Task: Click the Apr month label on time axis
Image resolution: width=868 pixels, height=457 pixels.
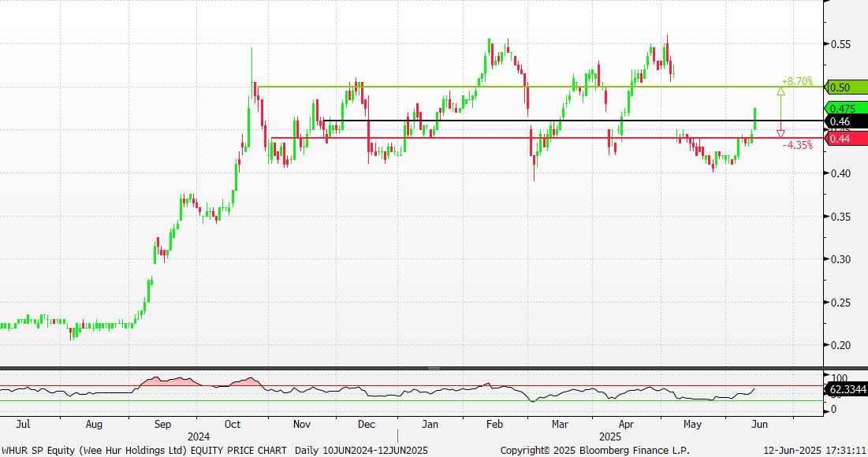Action: coord(626,425)
